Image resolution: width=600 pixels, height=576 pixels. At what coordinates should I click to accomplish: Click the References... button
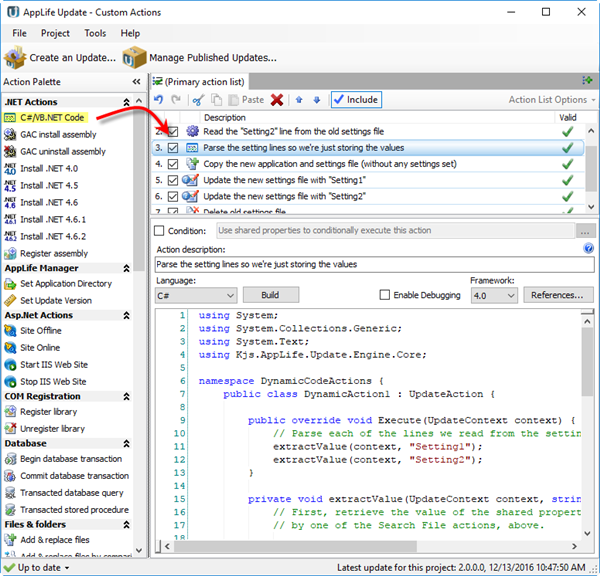pos(558,295)
